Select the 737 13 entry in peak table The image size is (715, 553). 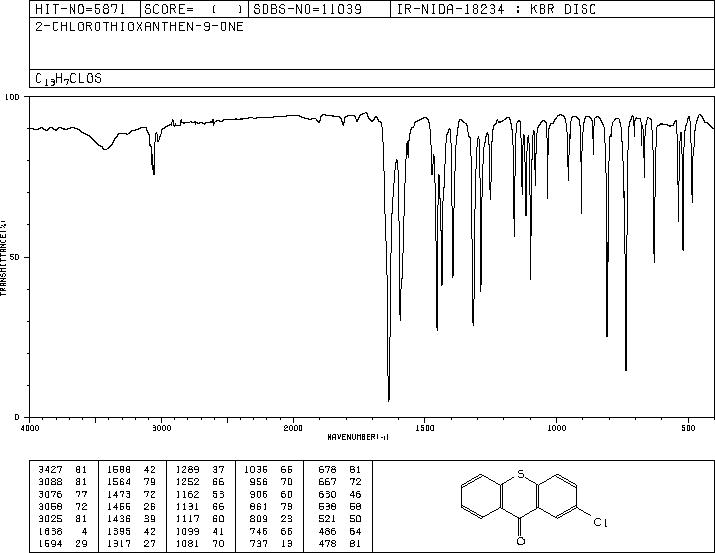tap(340, 544)
